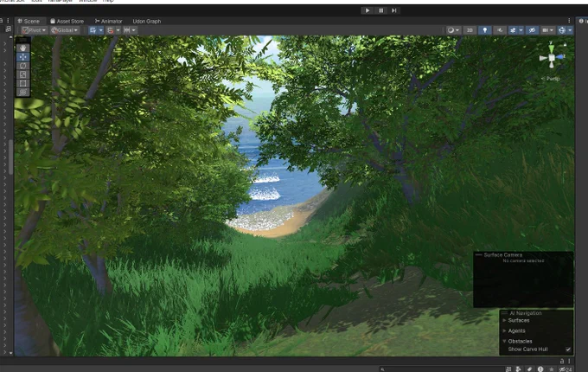This screenshot has height=372, width=588.
Task: Click the draw mode shading sphere icon
Action: (x=451, y=30)
